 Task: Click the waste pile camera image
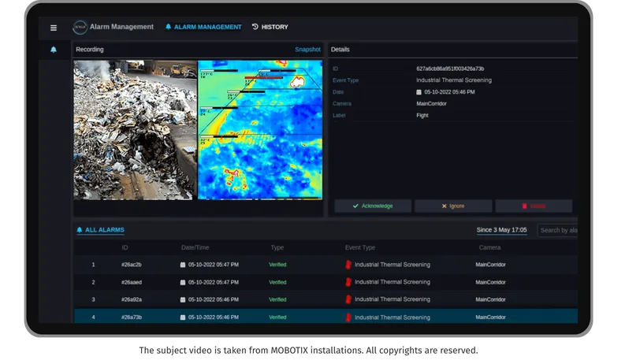coord(135,130)
